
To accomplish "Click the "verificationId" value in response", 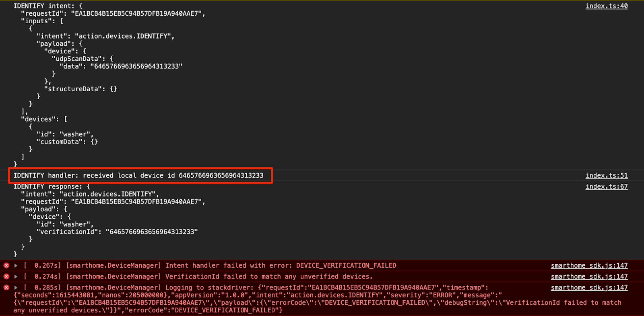I will [151, 232].
